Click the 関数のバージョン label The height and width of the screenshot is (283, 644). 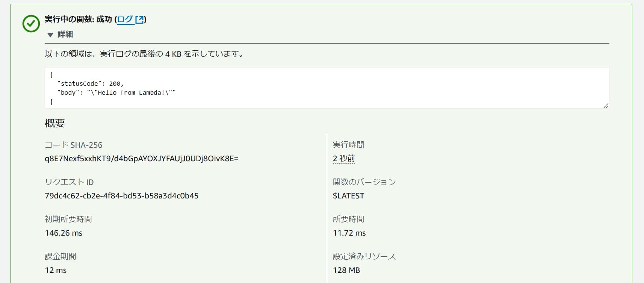click(364, 182)
